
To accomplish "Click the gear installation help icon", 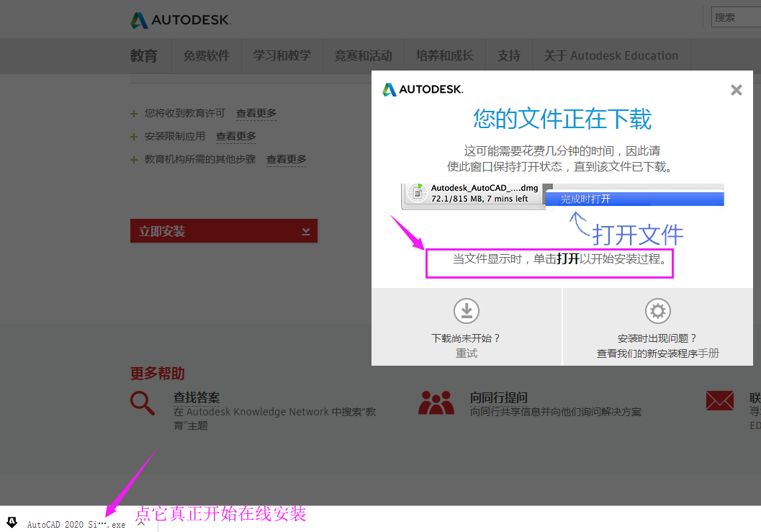I will tap(657, 311).
